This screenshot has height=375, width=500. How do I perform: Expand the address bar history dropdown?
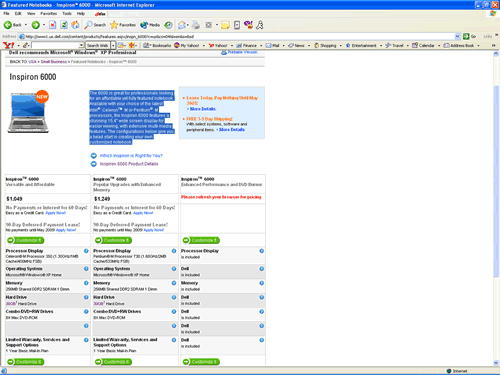coord(457,36)
